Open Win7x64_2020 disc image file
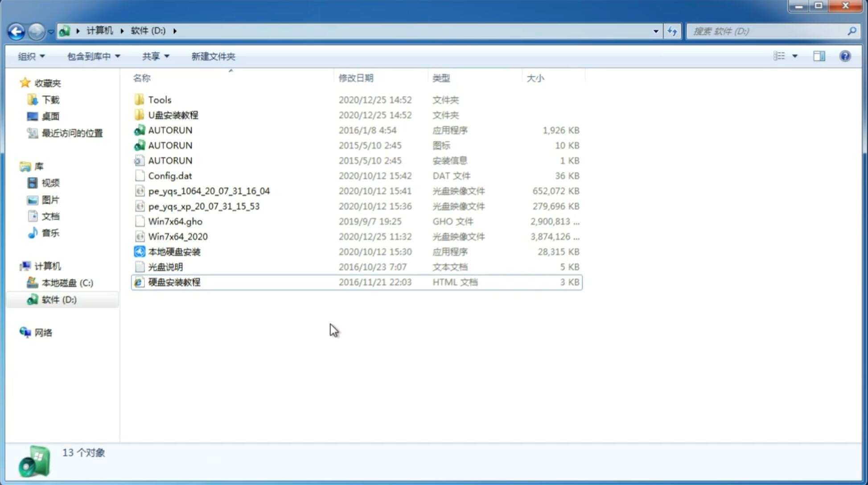This screenshot has height=485, width=868. tap(177, 236)
